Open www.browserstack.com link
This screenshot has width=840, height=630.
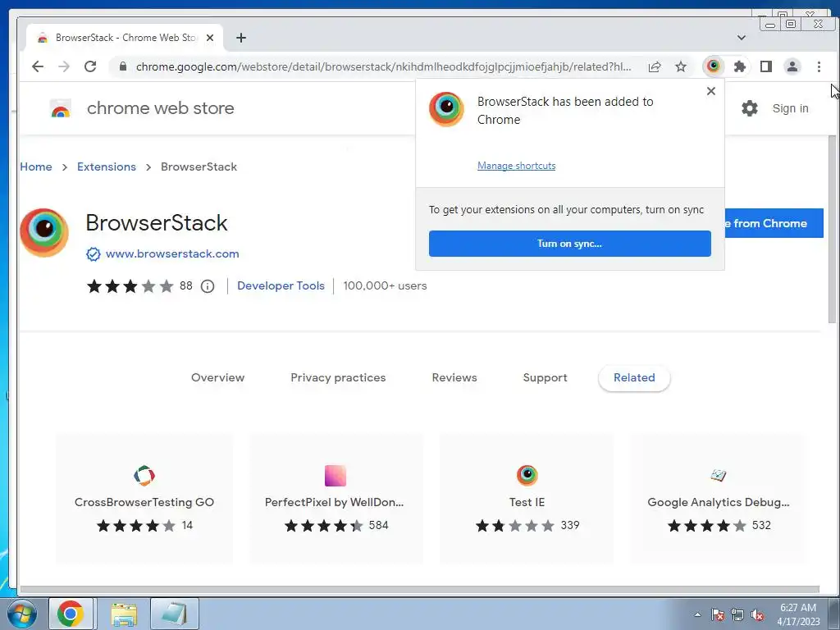coord(172,254)
